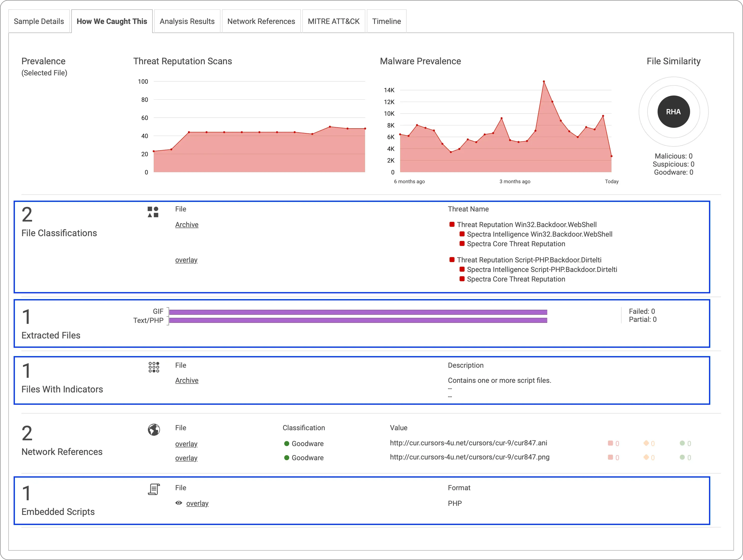
Task: Toggle the eye icon beside overlay script
Action: (x=179, y=503)
